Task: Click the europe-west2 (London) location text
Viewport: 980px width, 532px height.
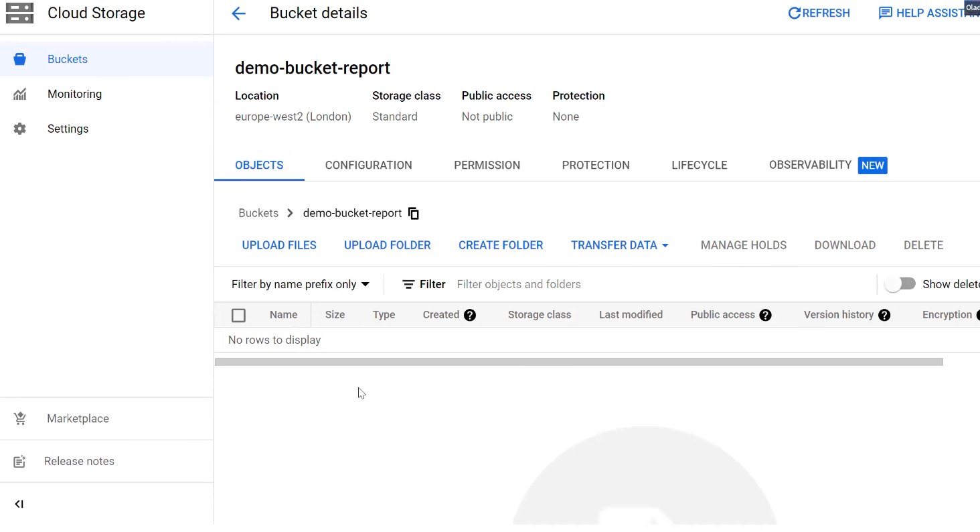Action: click(293, 117)
